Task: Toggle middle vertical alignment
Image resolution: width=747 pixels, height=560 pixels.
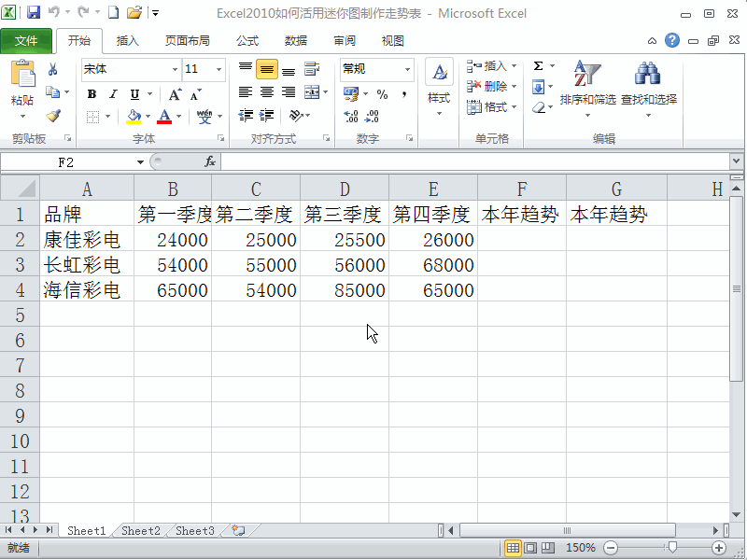Action: [x=267, y=69]
